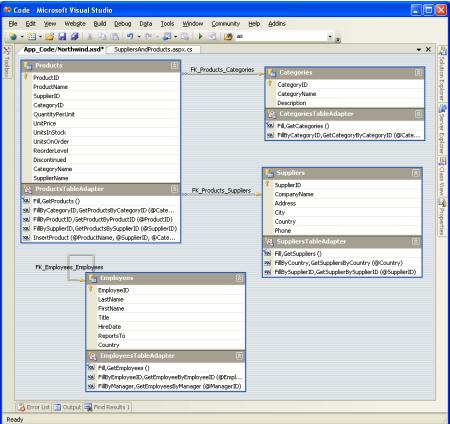Expand the Undo history dropdown arrow

(139, 36)
